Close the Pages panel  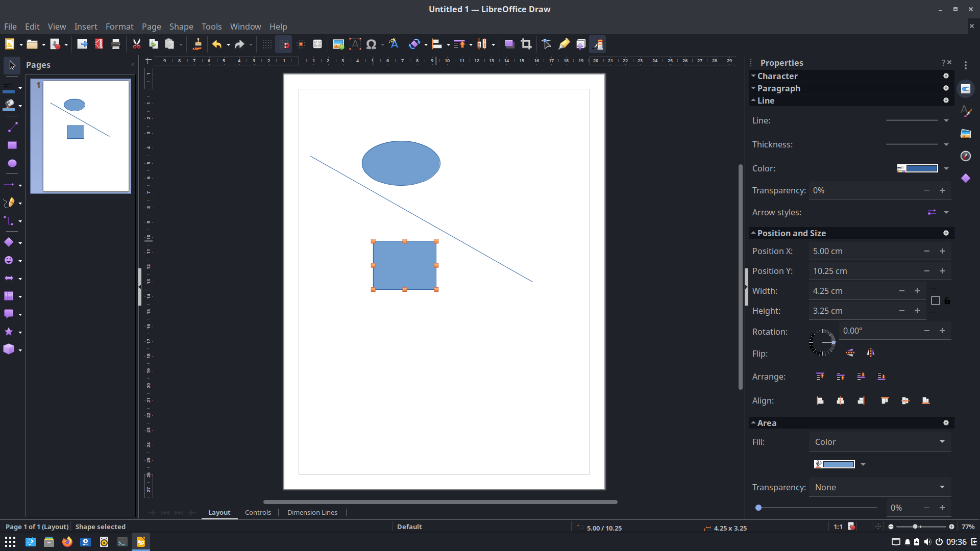(133, 64)
